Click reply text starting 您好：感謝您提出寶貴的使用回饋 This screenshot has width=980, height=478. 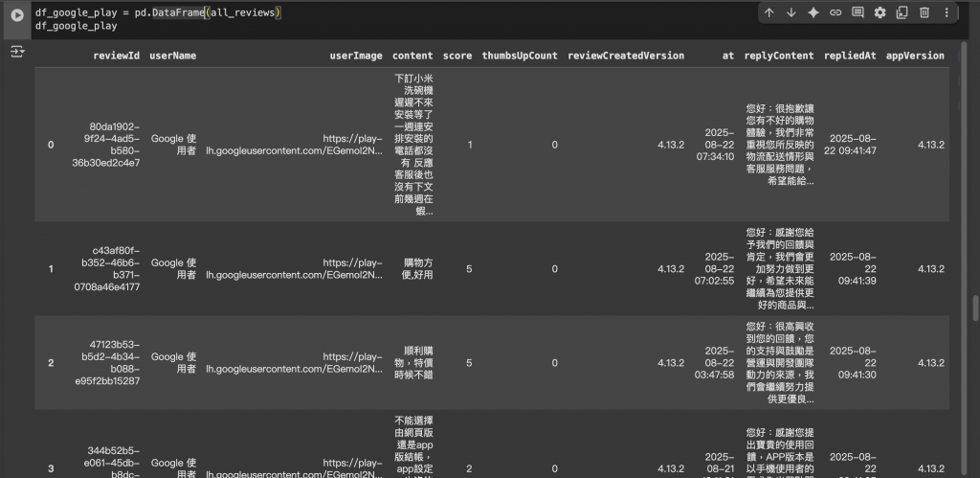pyautogui.click(x=779, y=452)
